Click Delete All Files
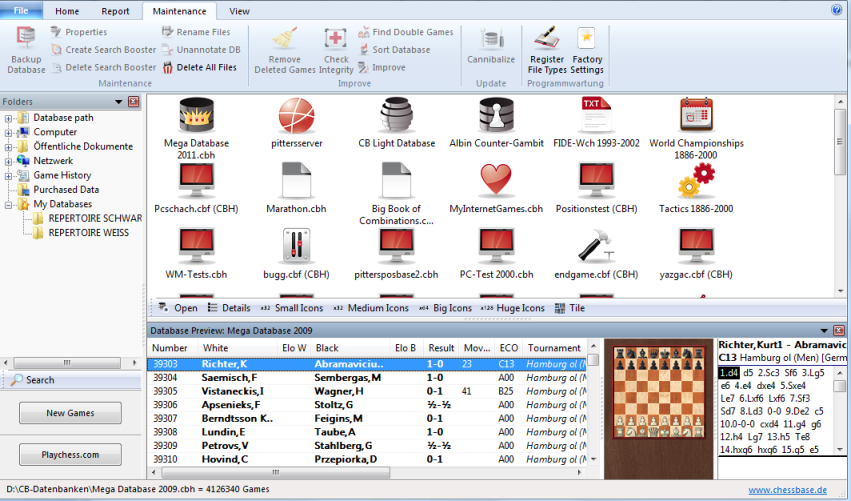This screenshot has width=851, height=501. click(199, 67)
